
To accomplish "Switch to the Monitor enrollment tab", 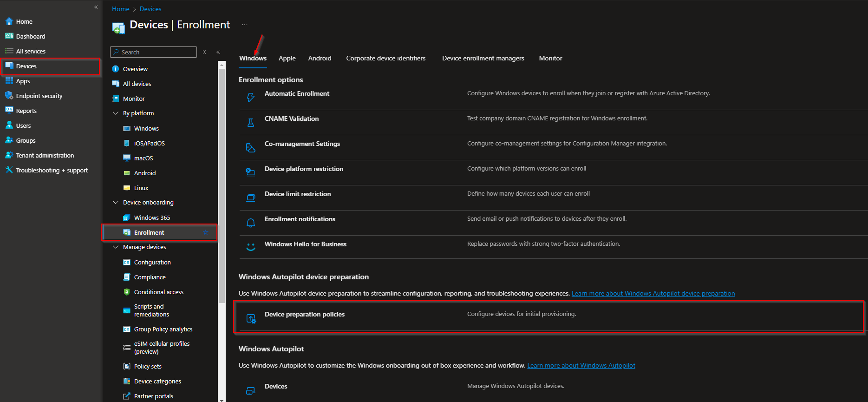I will tap(550, 58).
